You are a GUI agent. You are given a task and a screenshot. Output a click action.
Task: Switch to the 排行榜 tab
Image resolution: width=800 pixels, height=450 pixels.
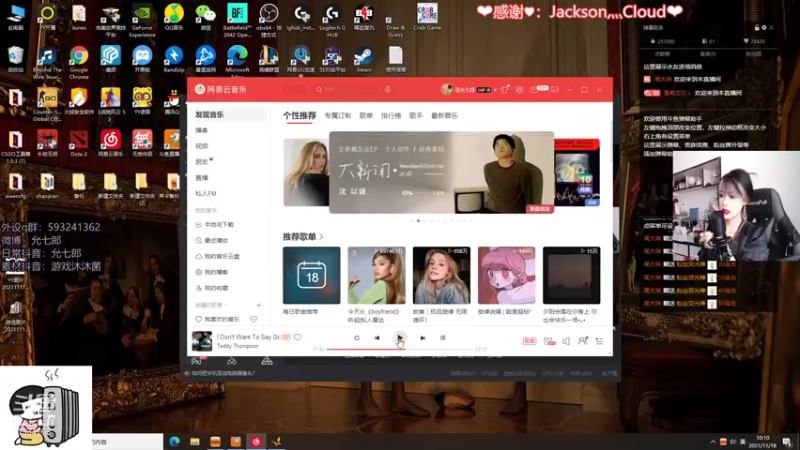(391, 116)
